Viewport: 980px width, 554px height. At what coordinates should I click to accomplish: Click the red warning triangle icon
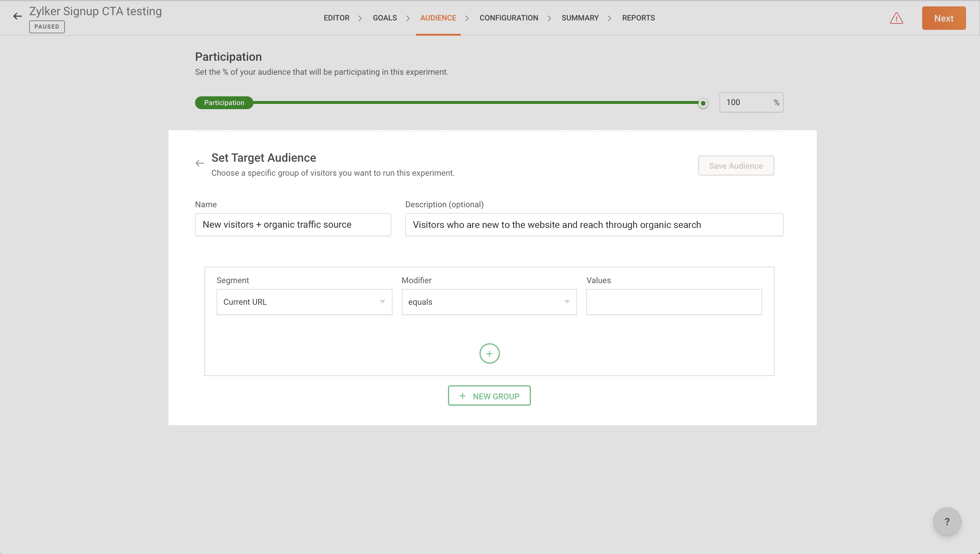pos(896,18)
